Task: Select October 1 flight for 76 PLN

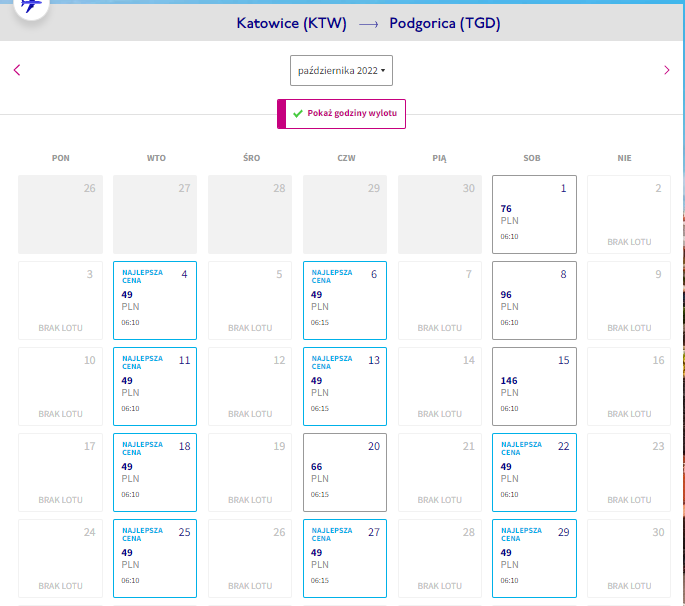Action: click(x=534, y=215)
